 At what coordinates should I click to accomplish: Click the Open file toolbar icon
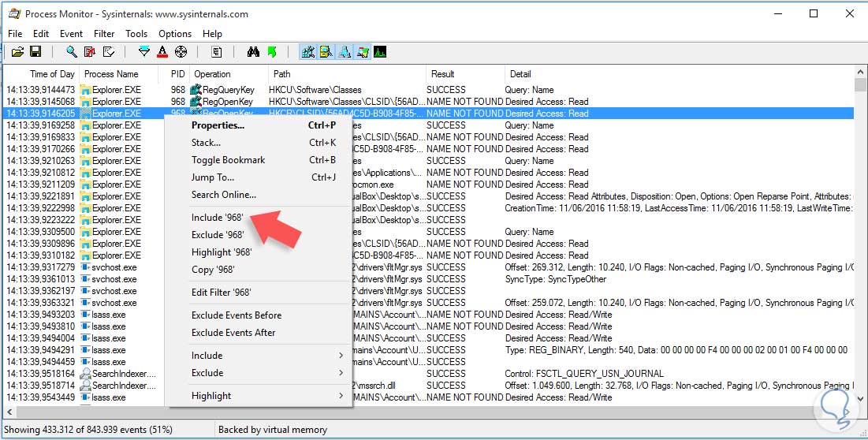[x=17, y=52]
